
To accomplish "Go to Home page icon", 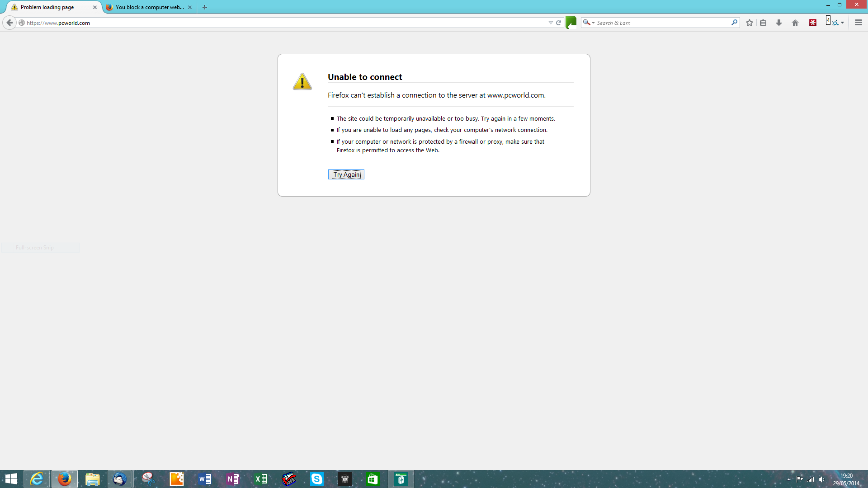I will pos(795,23).
